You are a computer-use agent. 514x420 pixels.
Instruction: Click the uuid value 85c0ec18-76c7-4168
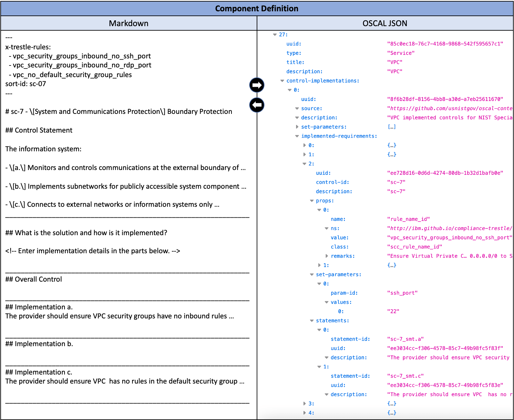[x=445, y=44]
